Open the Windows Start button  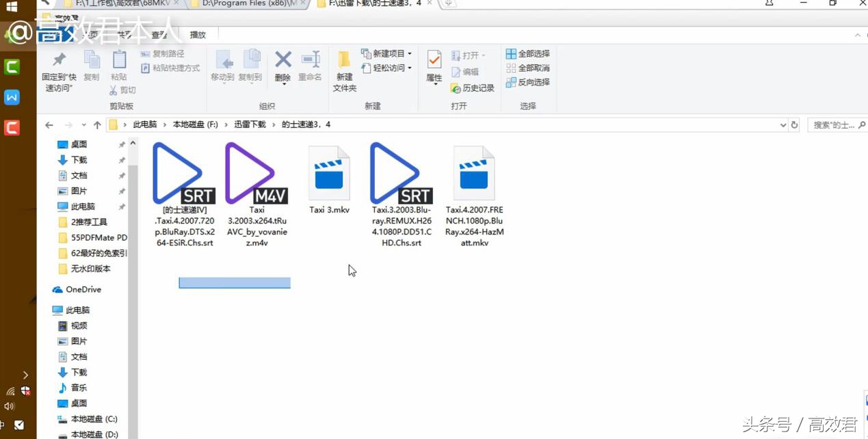coord(12,8)
